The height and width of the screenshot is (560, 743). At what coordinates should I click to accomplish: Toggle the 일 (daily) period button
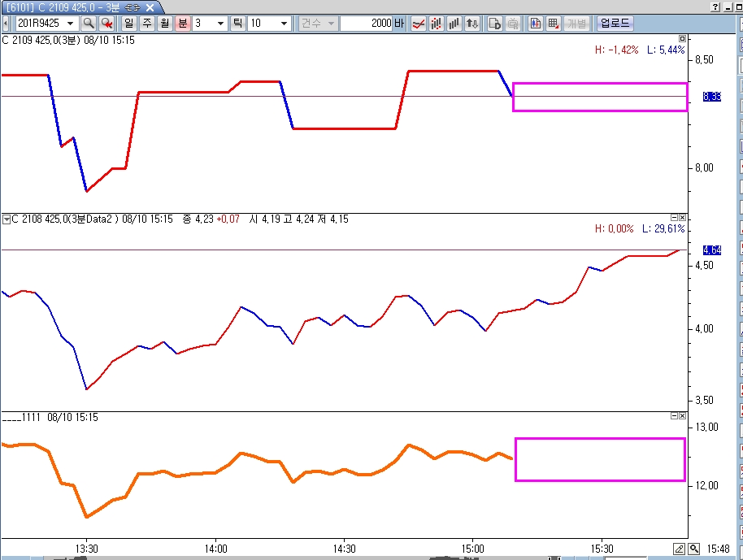pyautogui.click(x=129, y=24)
